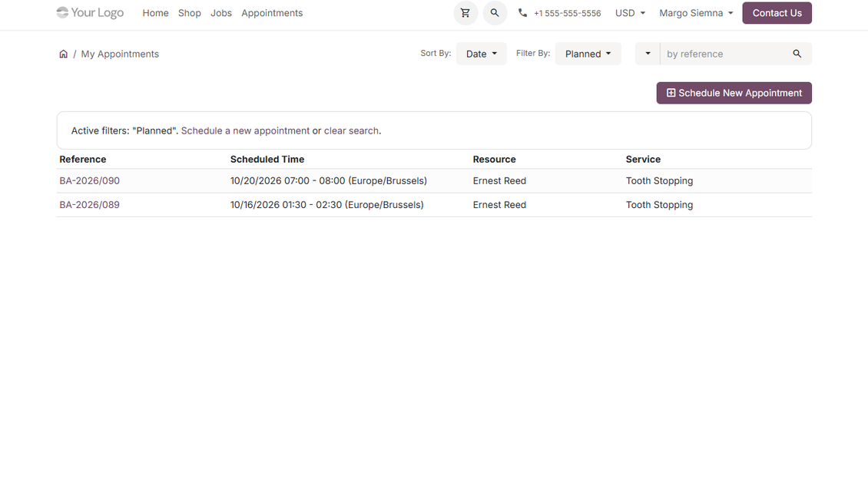Open the Sort By Date dropdown
The height and width of the screenshot is (485, 868).
coord(481,54)
